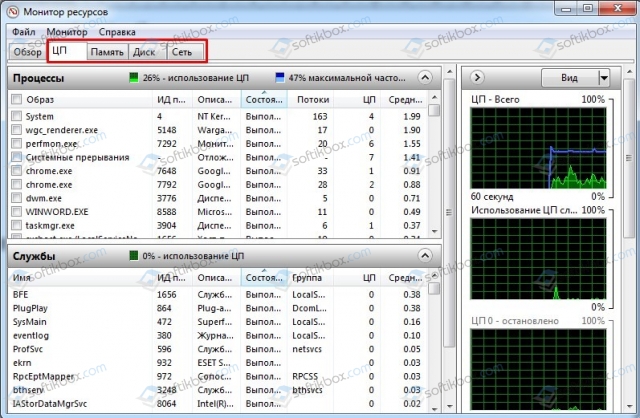Select the bthserv service row
The height and width of the screenshot is (418, 640).
(218, 390)
